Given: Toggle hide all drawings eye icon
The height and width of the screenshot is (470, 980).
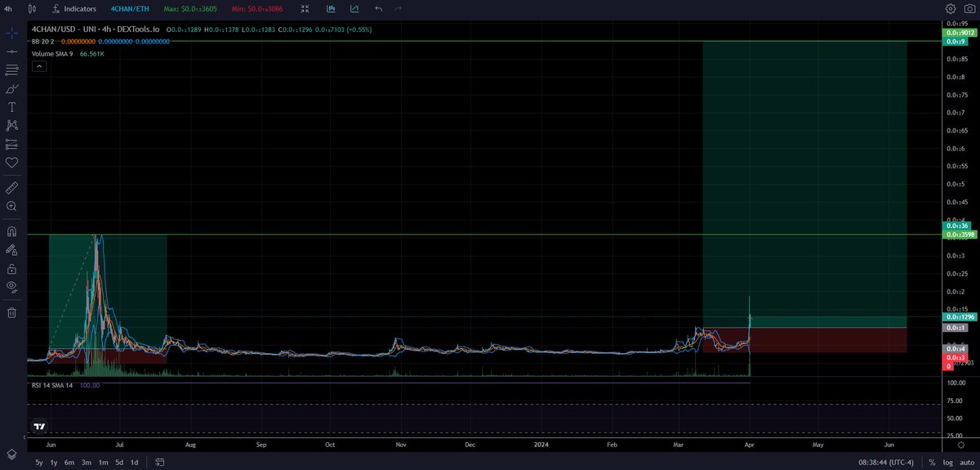Looking at the screenshot, I should tap(11, 286).
